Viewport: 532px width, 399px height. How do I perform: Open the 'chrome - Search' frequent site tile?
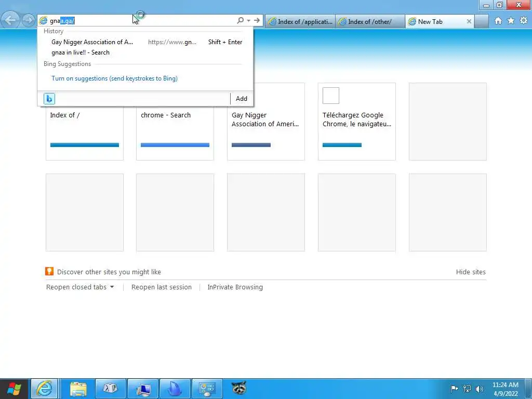(175, 132)
